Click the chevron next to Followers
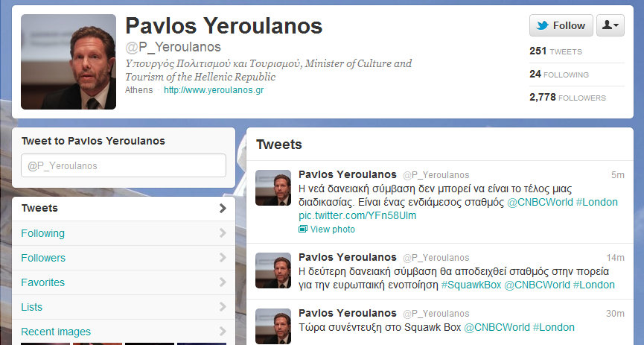Image resolution: width=644 pixels, height=345 pixels. pos(223,258)
